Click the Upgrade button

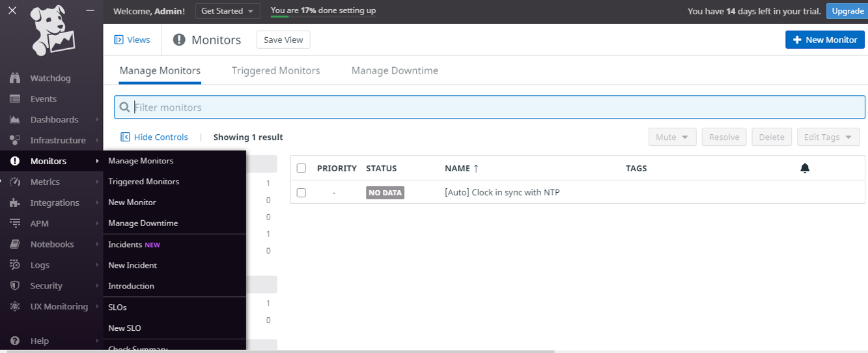click(847, 11)
